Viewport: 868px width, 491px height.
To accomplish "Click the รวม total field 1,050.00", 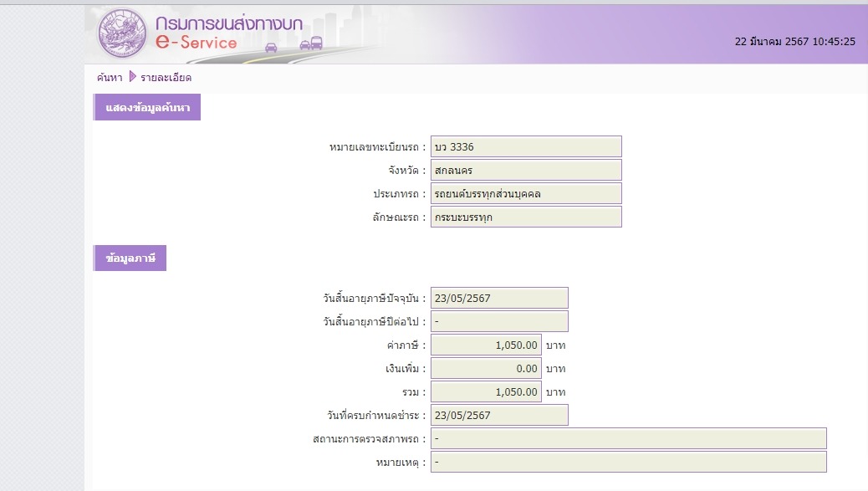I will [x=486, y=392].
